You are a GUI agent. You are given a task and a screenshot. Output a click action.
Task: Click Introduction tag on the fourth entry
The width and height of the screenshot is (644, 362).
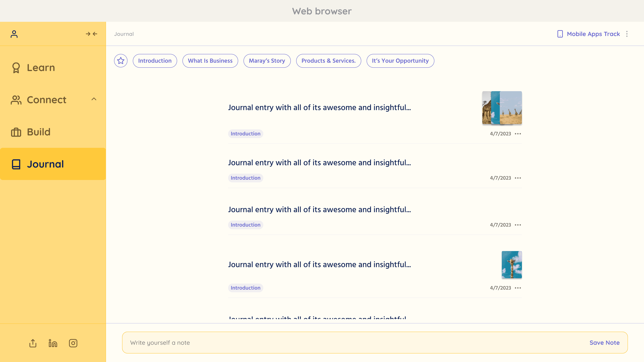click(x=246, y=288)
